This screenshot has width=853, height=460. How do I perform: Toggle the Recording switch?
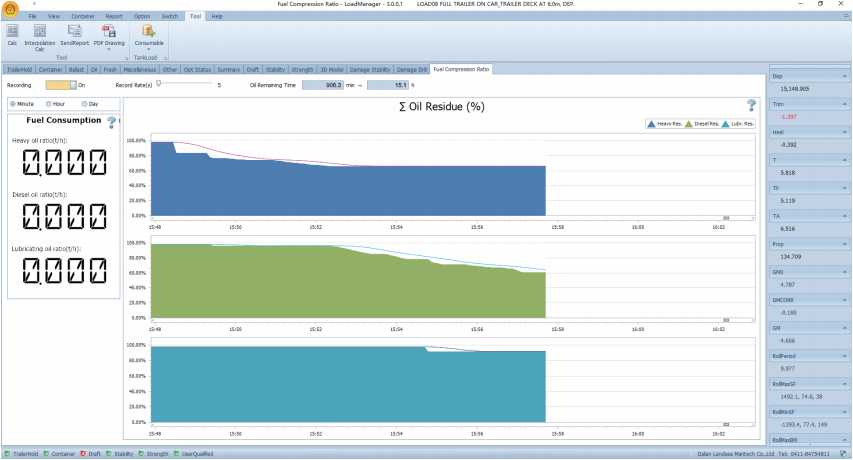(x=60, y=86)
